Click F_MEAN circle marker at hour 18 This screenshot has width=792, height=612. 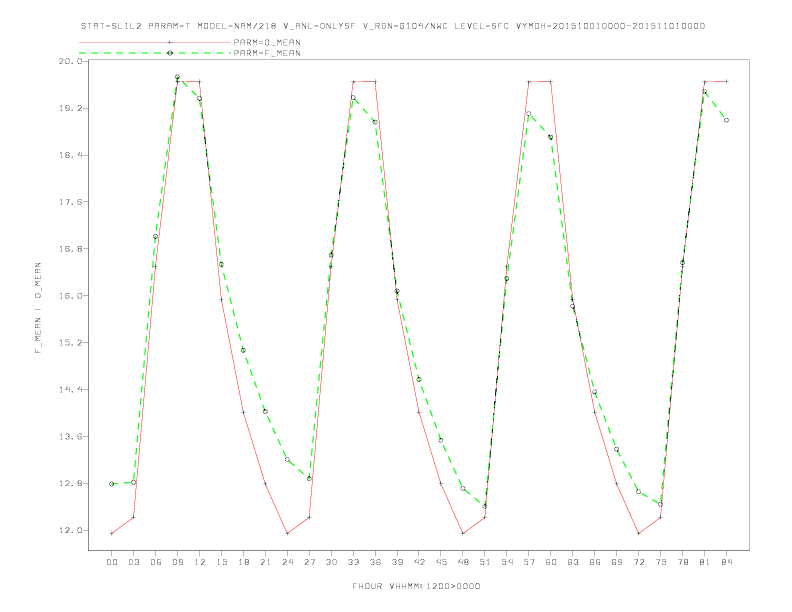(243, 350)
